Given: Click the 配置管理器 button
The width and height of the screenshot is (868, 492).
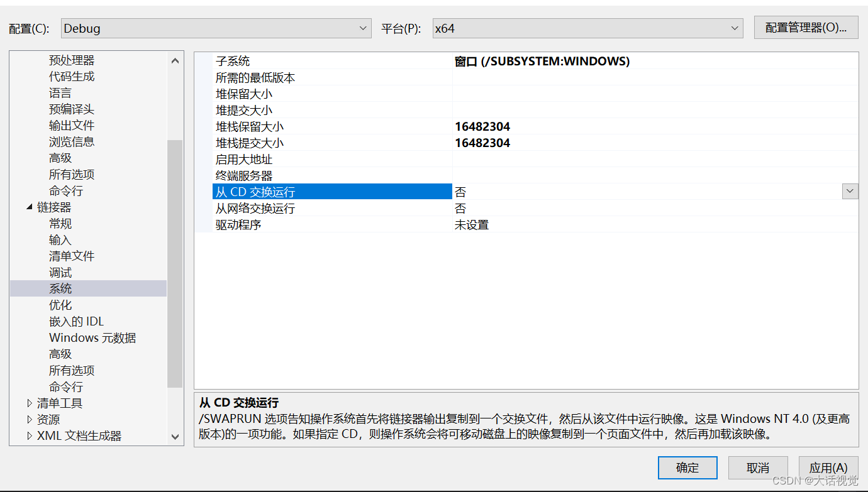Looking at the screenshot, I should [806, 28].
